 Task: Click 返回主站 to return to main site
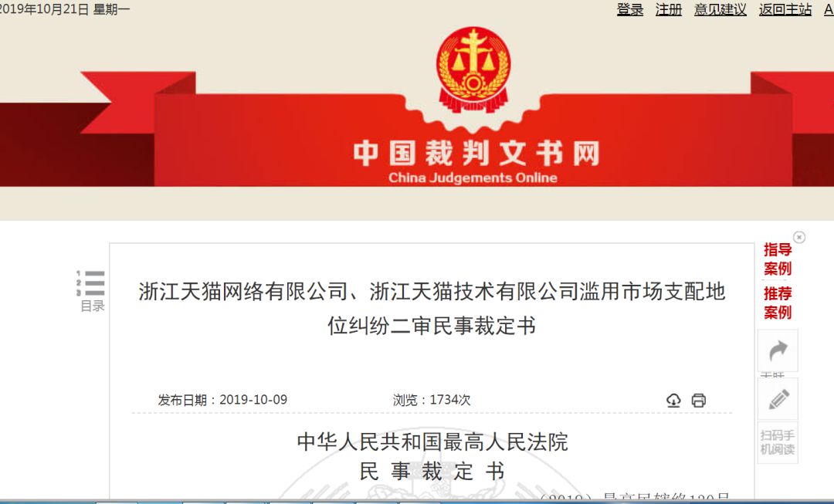click(x=785, y=9)
